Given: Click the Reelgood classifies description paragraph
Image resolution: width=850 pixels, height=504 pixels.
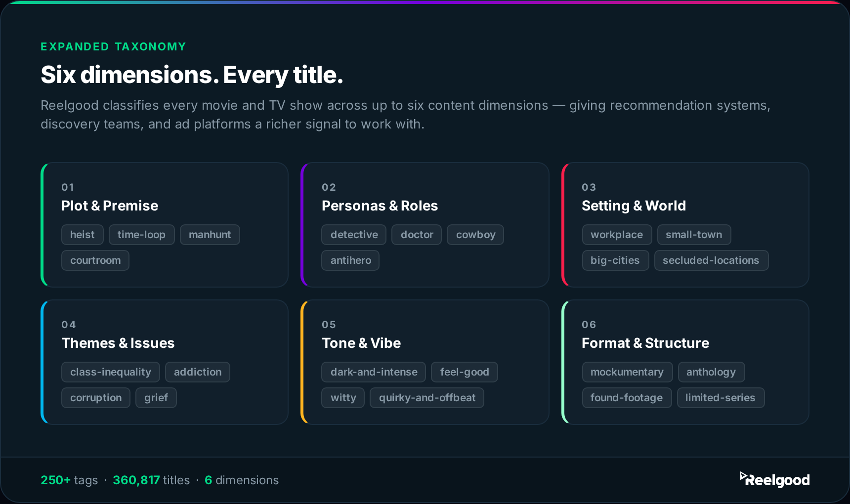Looking at the screenshot, I should [x=405, y=115].
